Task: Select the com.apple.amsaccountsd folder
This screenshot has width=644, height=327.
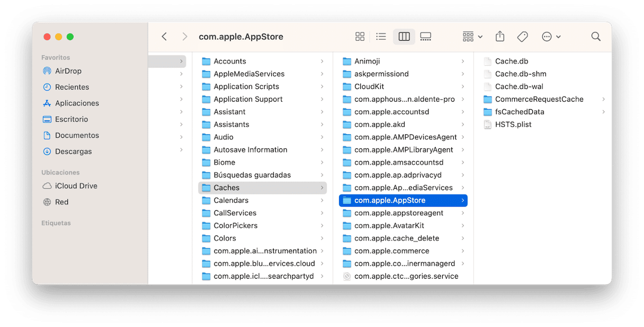Action: (x=403, y=162)
